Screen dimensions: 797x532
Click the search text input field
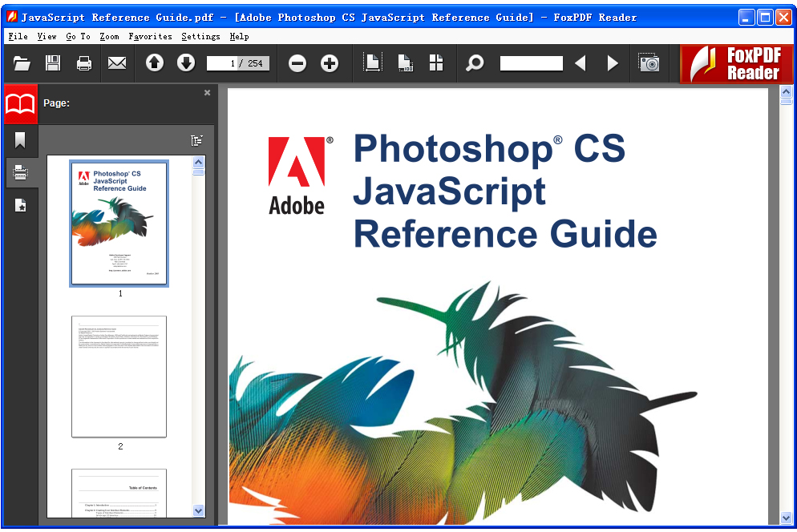click(531, 63)
